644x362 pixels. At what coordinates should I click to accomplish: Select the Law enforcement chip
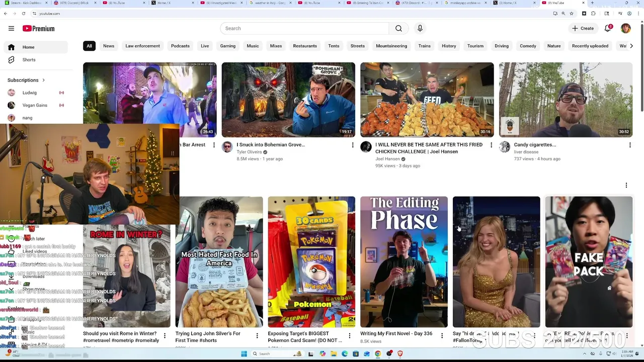142,46
